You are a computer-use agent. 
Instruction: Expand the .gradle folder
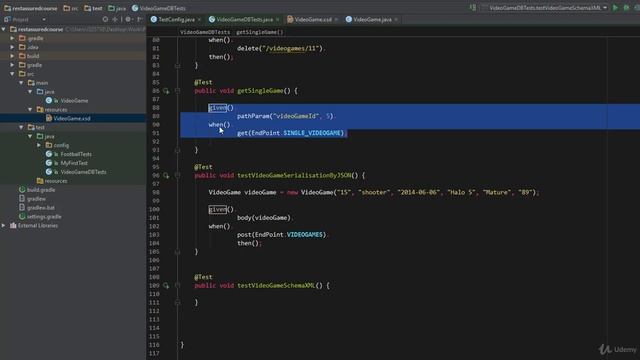point(13,38)
